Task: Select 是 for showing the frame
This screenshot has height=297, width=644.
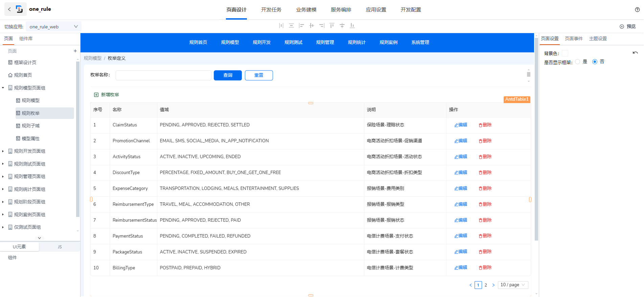Action: point(577,61)
